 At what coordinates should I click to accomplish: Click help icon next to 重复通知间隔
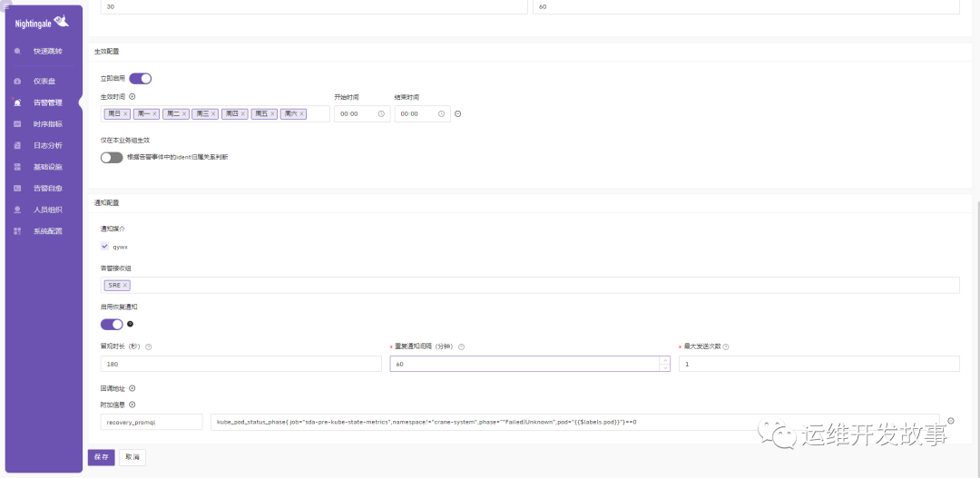coord(461,346)
